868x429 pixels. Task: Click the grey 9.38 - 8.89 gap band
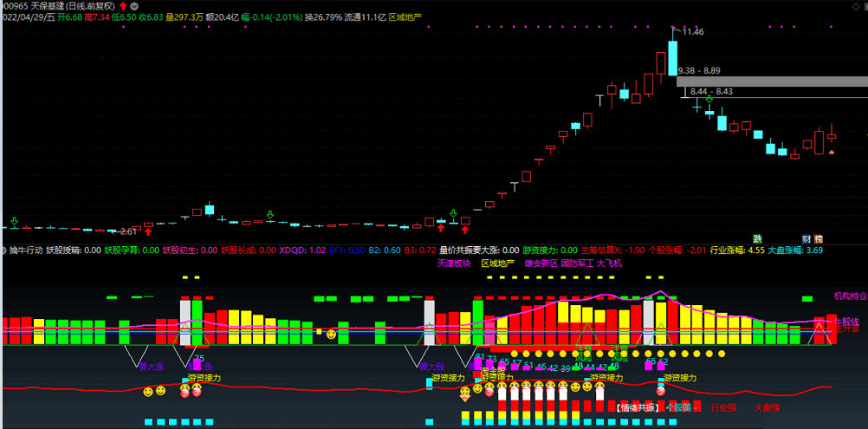point(772,81)
